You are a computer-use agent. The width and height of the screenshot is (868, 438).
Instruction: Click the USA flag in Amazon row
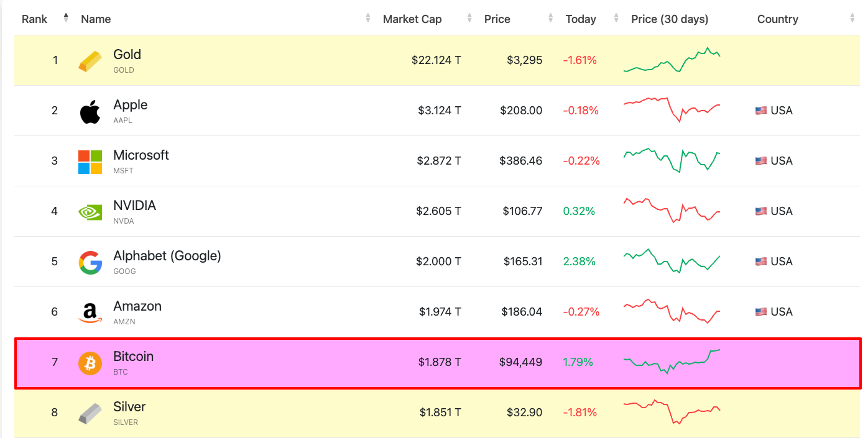(x=761, y=312)
